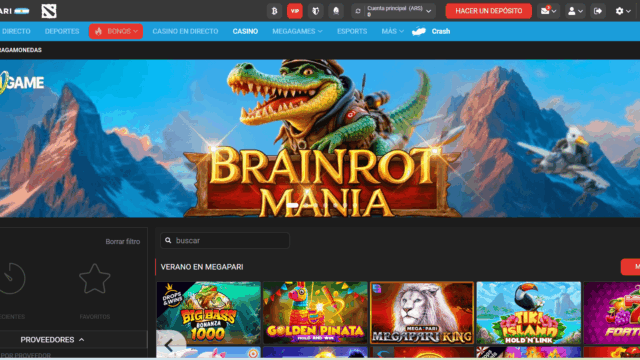Go to the Directo section
This screenshot has width=640, height=360.
pyautogui.click(x=16, y=31)
